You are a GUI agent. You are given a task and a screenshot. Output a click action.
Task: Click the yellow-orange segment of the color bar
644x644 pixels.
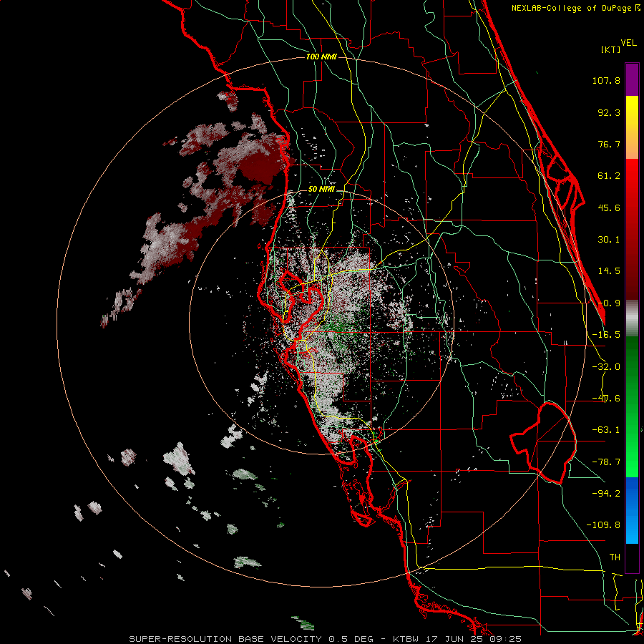coord(632,127)
